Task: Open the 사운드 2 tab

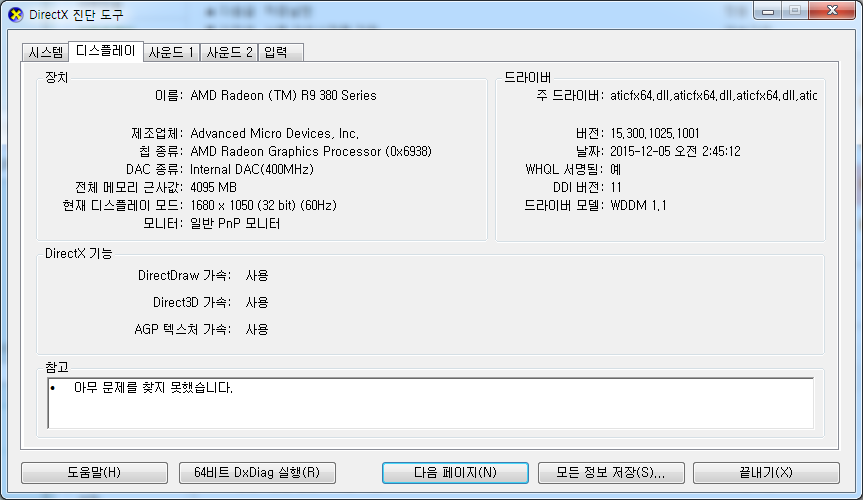Action: click(x=229, y=52)
